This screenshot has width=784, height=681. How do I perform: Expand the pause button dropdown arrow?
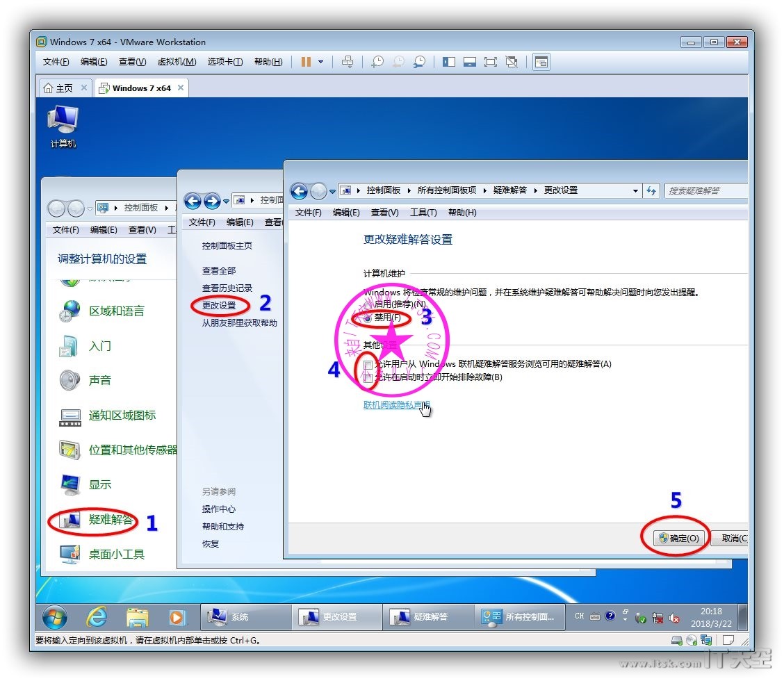click(320, 62)
